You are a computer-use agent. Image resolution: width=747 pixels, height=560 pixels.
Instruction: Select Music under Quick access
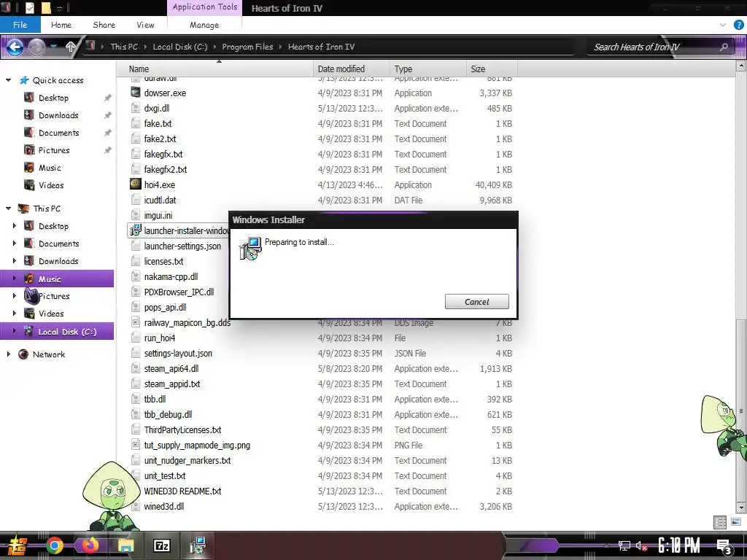pyautogui.click(x=50, y=168)
